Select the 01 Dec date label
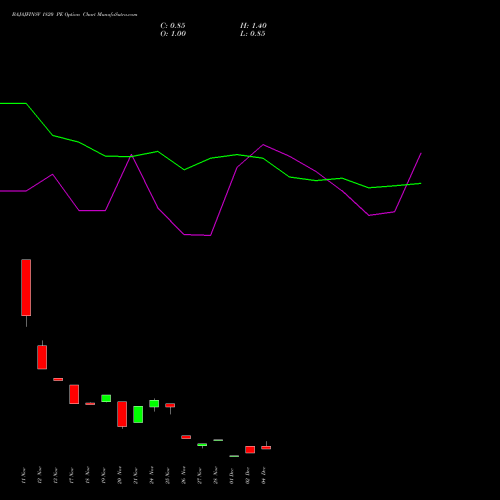Viewport: 500px width, 500px height. point(232,476)
